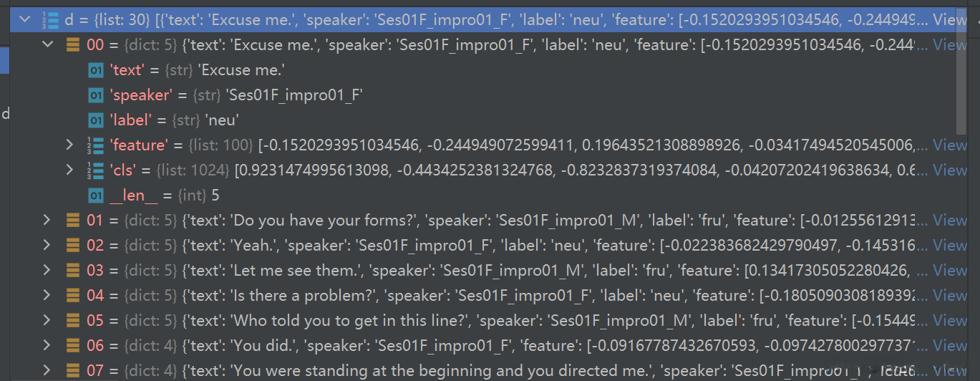Open View link for variable d
Image resolution: width=980 pixels, height=381 pixels.
(x=950, y=20)
